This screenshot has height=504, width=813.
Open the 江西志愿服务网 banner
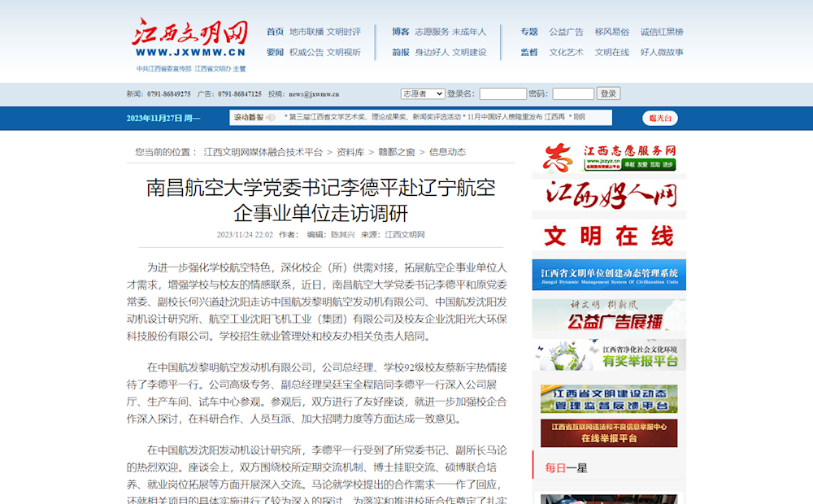(609, 156)
